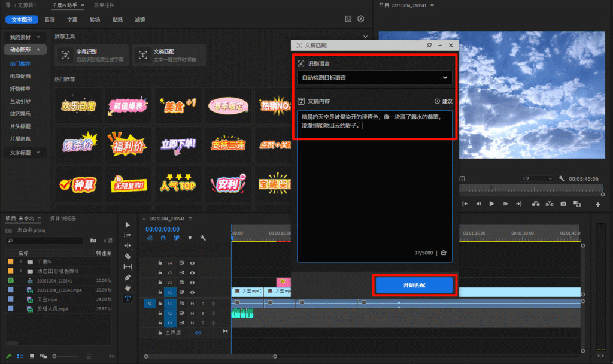613x364 pixels.
Task: Switch to the 字幕 tab
Action: [72, 19]
